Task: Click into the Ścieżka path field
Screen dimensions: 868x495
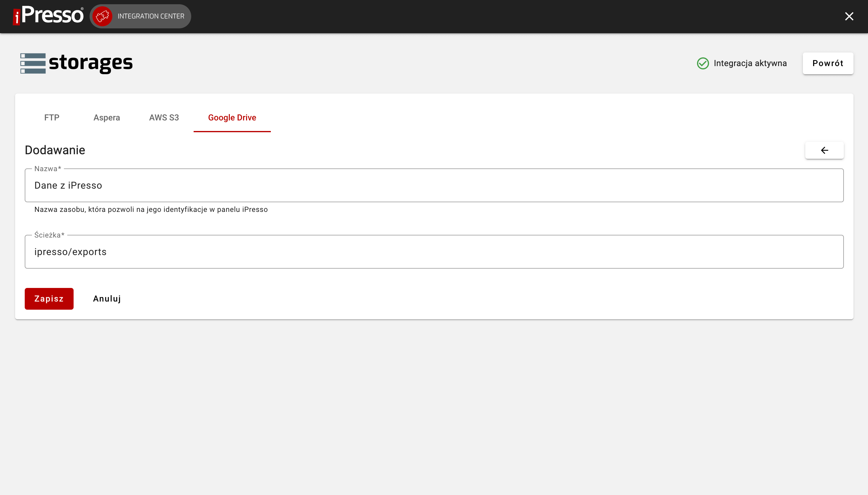Action: coord(434,252)
